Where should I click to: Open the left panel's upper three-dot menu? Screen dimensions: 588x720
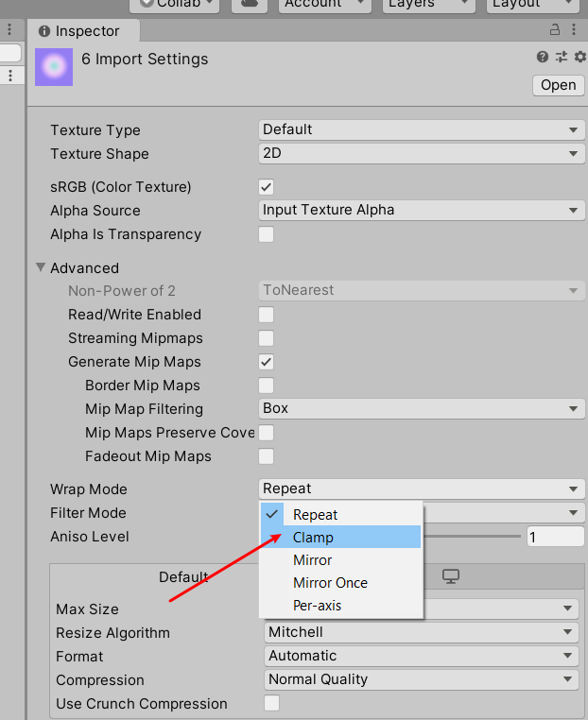[9, 30]
